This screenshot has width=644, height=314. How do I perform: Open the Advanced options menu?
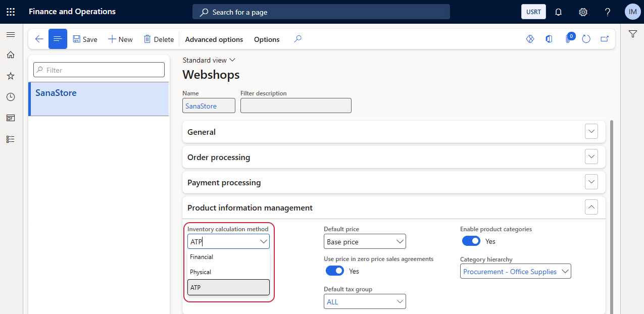point(214,39)
